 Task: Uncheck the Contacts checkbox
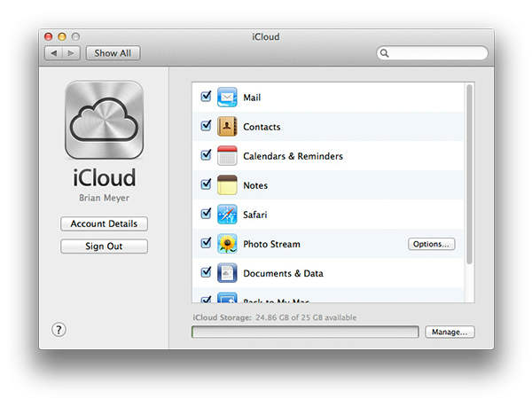tap(206, 126)
